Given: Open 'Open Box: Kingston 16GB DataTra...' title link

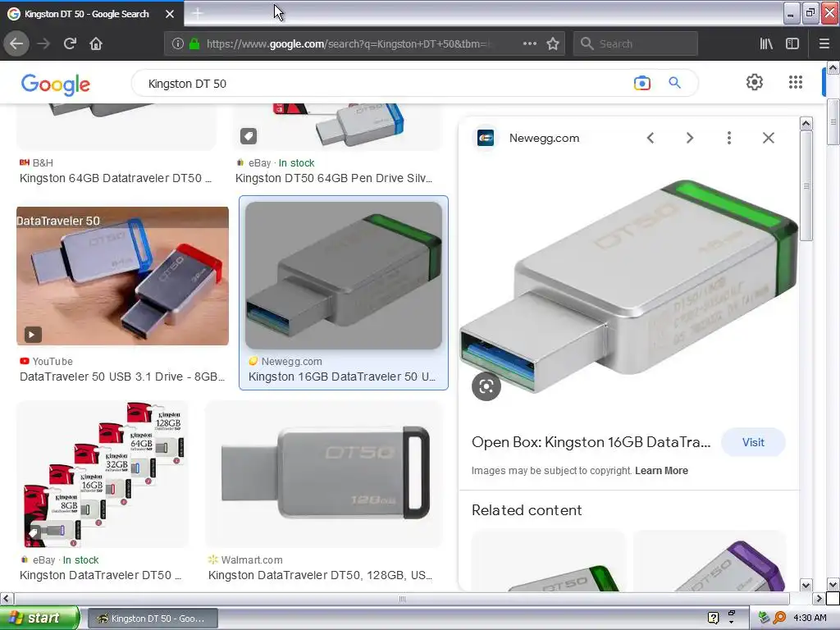Looking at the screenshot, I should click(x=591, y=442).
